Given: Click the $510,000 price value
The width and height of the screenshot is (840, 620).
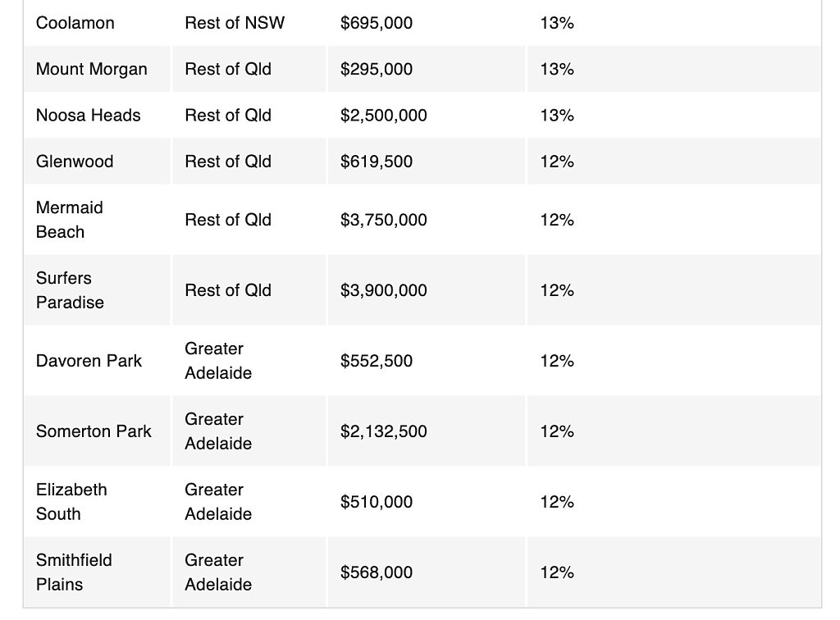Looking at the screenshot, I should tap(377, 502).
